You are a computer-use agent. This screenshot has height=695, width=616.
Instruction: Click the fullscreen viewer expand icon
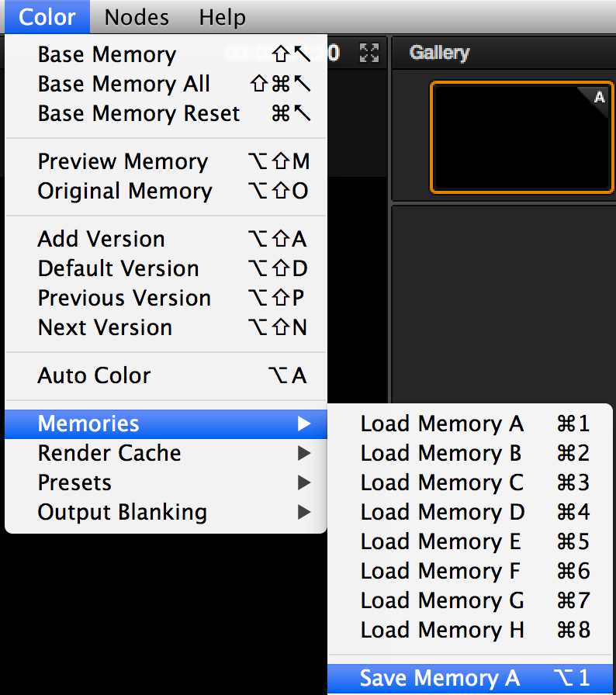tap(370, 53)
